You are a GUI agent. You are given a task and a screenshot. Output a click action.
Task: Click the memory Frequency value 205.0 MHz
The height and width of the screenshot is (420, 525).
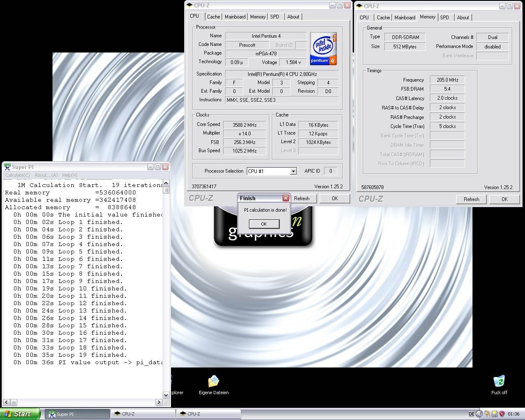coord(447,80)
